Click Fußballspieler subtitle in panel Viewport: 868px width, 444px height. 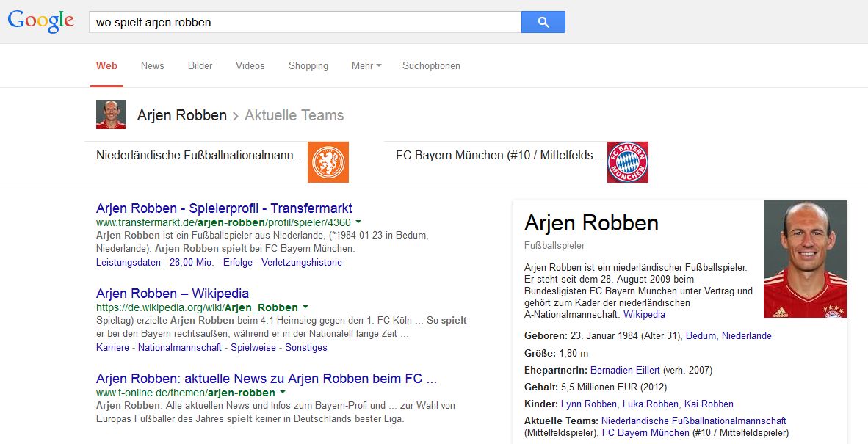554,246
